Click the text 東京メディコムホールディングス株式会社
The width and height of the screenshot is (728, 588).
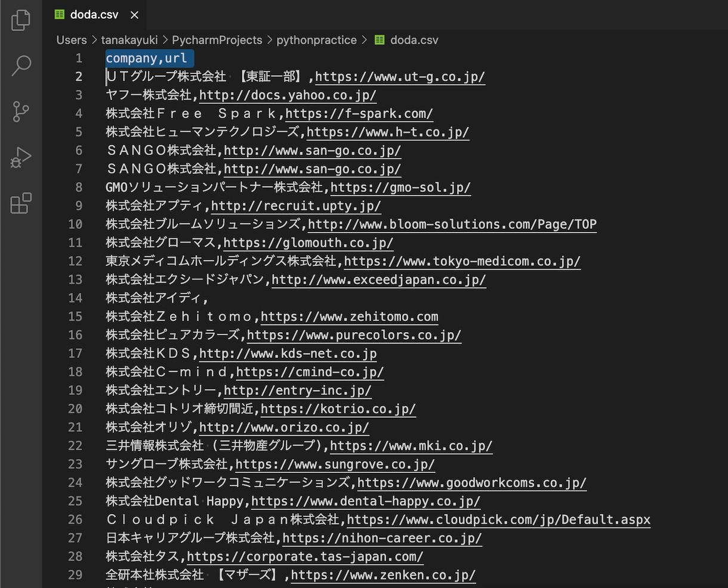[221, 261]
